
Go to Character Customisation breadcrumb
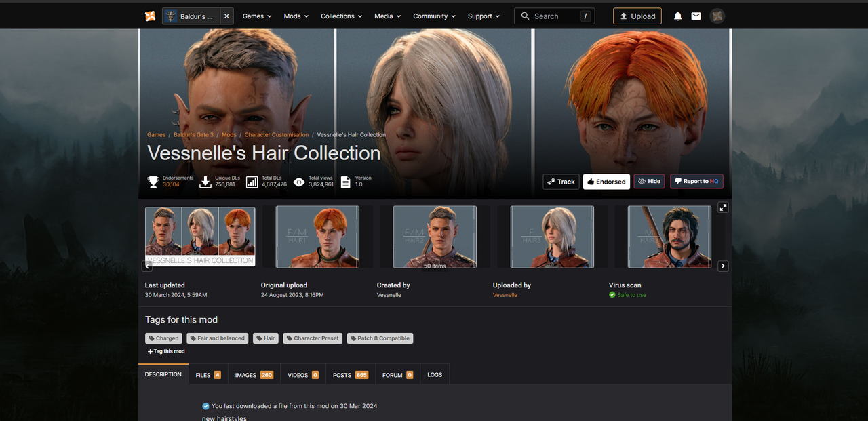point(277,135)
